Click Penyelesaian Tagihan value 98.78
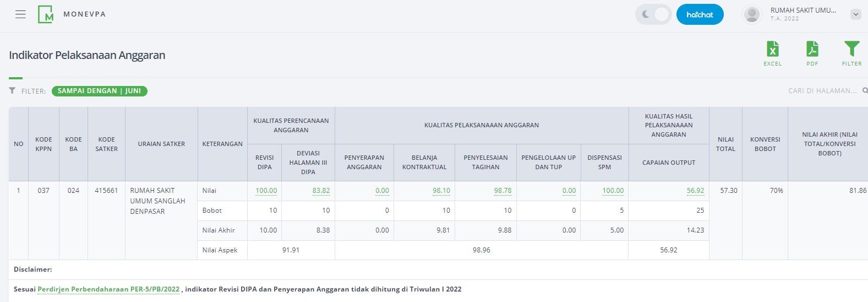The height and width of the screenshot is (302, 868). pos(503,191)
